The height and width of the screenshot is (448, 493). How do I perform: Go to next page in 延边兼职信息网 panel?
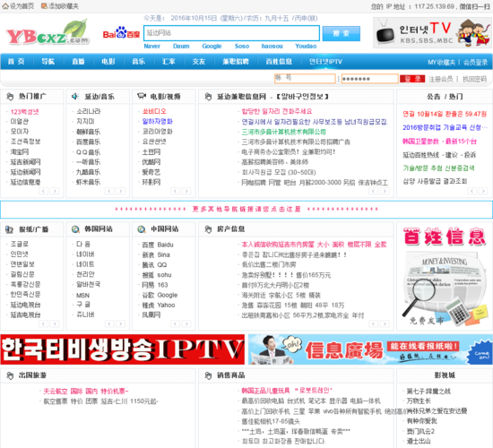pos(385,191)
